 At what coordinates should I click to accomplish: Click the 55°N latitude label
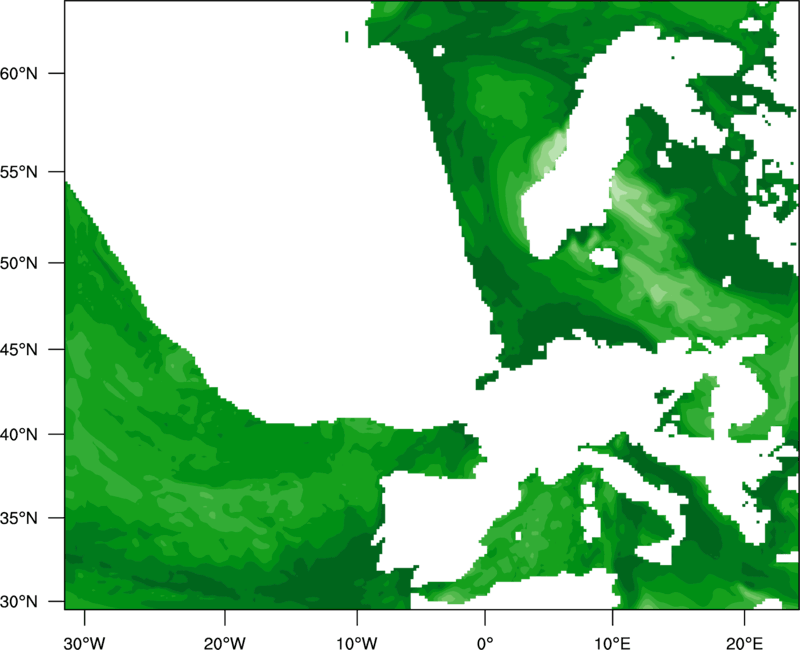[x=19, y=172]
